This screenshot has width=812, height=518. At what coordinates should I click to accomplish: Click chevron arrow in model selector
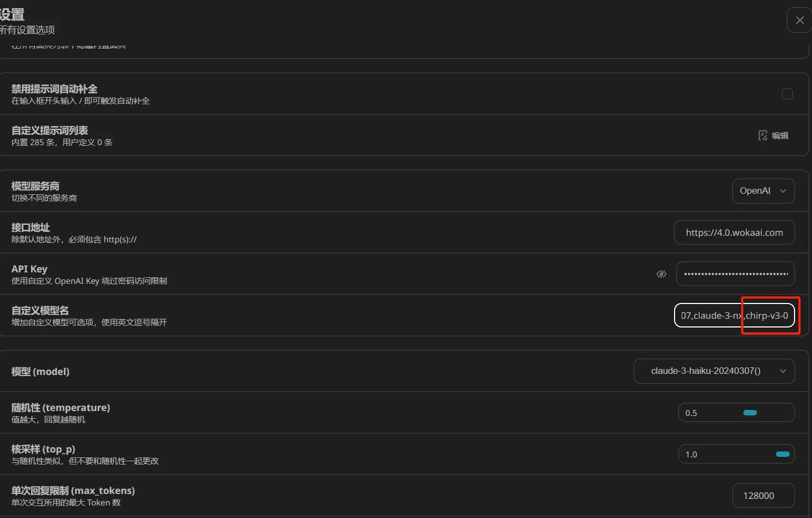(x=783, y=371)
